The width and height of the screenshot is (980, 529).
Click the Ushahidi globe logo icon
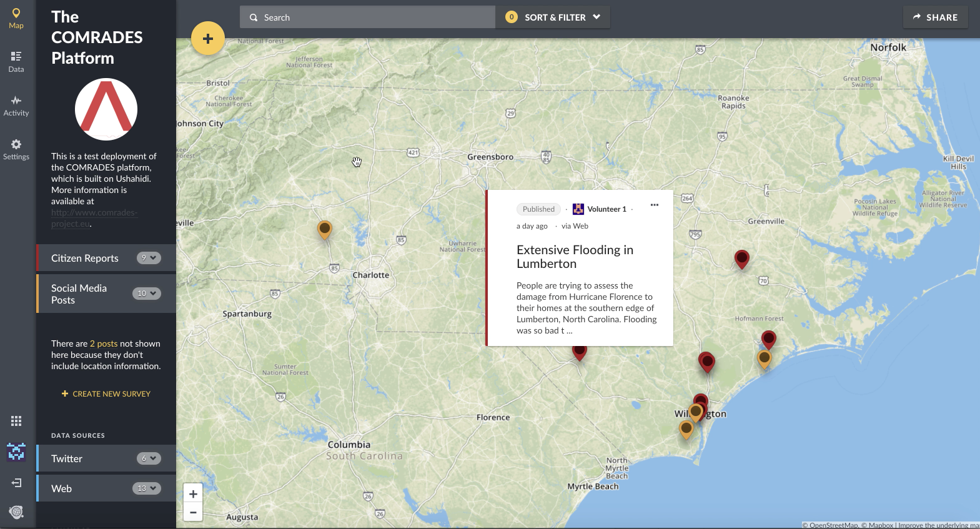point(16,512)
